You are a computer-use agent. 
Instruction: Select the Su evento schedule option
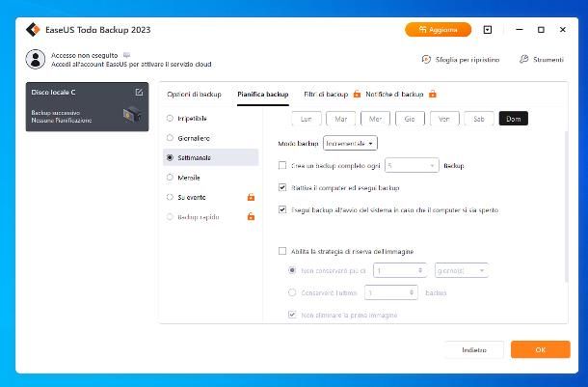(170, 197)
